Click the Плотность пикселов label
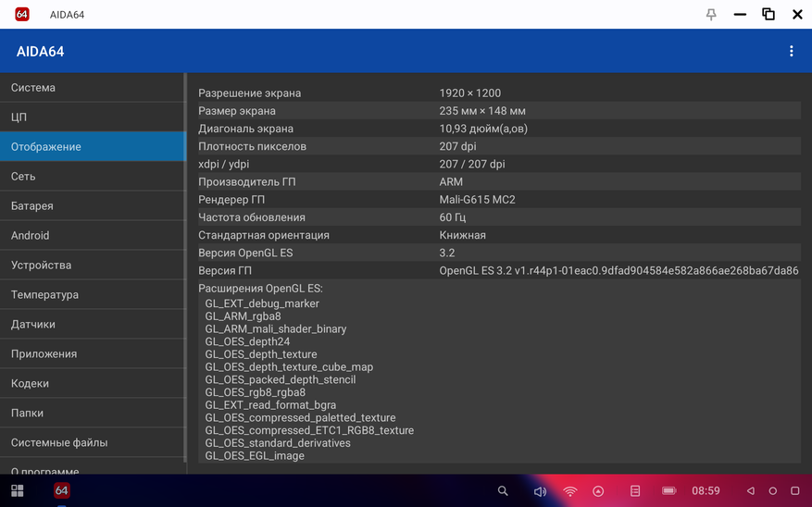 pos(252,146)
